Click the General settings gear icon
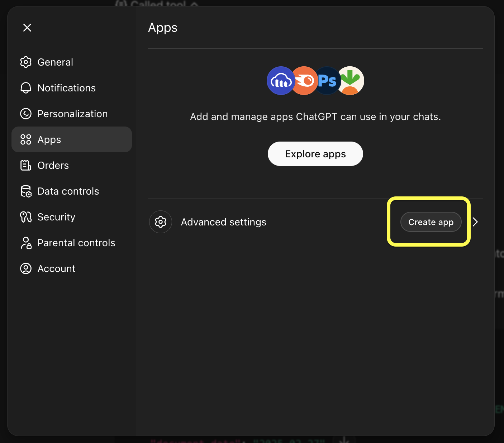 tap(26, 62)
